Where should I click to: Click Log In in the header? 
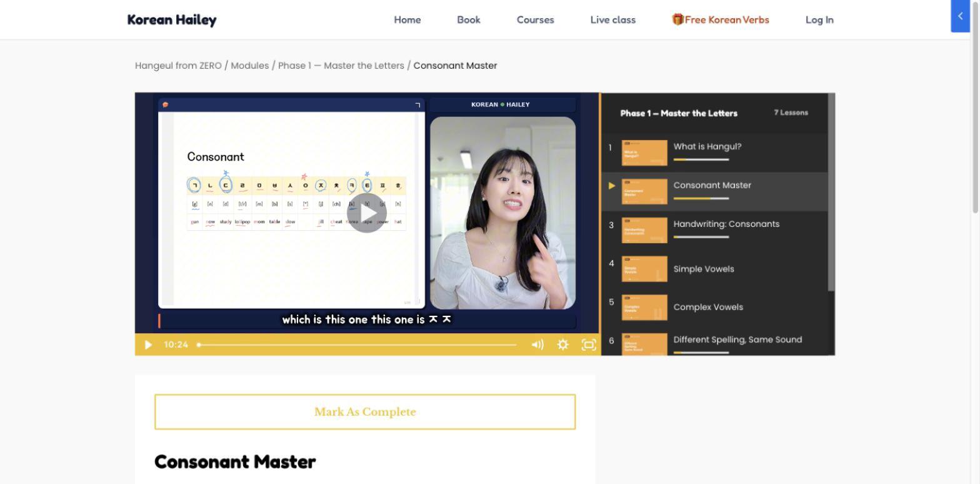pyautogui.click(x=819, y=20)
